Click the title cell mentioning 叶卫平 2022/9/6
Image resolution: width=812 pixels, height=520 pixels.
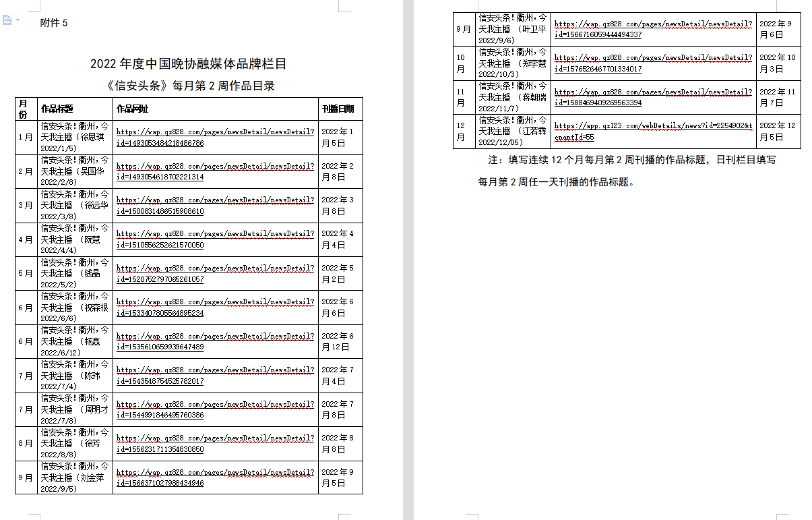pos(513,29)
